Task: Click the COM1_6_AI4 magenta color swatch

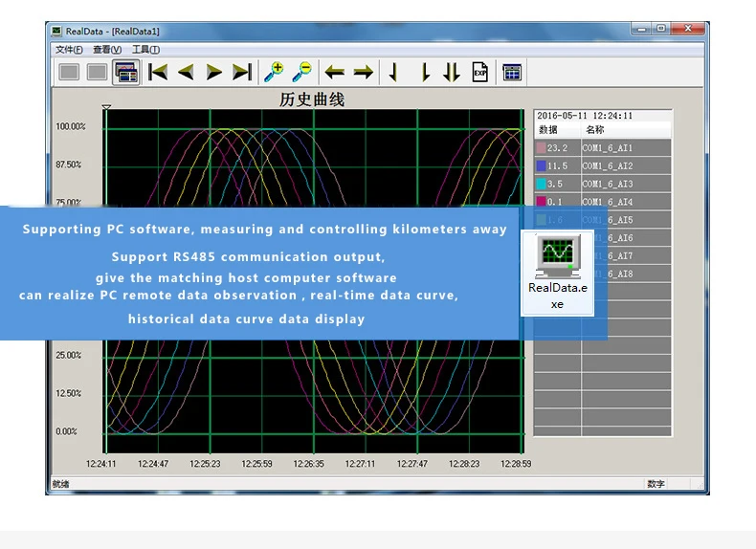Action: point(541,202)
